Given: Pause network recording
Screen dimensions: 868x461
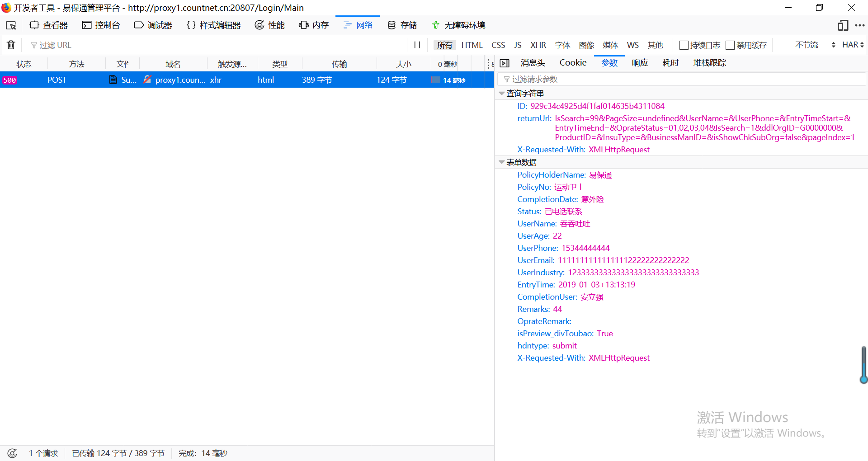Looking at the screenshot, I should (417, 45).
